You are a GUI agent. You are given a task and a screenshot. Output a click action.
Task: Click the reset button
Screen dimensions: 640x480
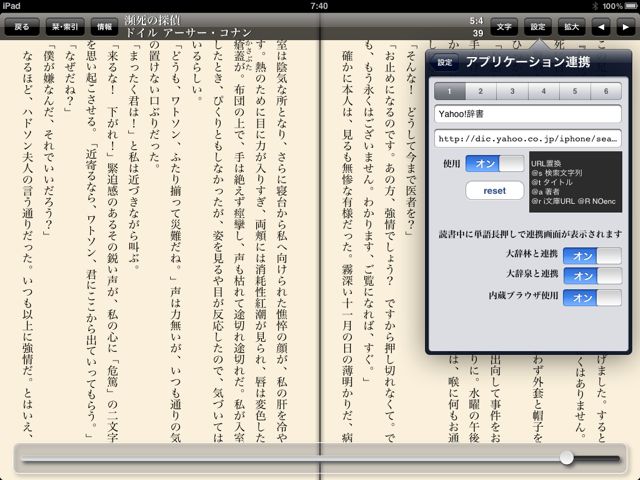[495, 191]
